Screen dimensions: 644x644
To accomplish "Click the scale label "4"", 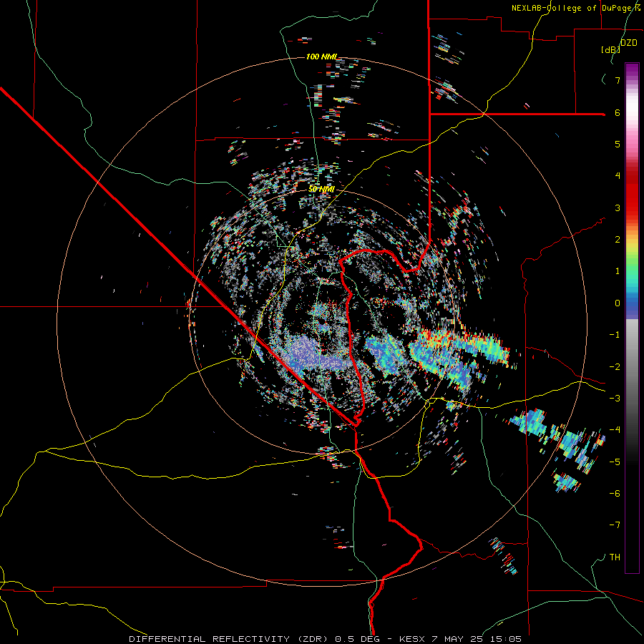I will point(618,176).
